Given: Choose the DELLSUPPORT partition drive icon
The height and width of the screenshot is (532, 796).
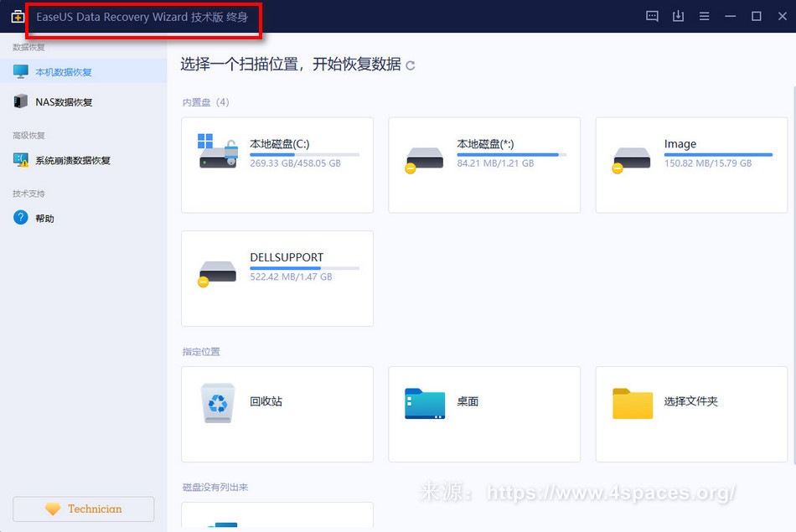Looking at the screenshot, I should 217,271.
